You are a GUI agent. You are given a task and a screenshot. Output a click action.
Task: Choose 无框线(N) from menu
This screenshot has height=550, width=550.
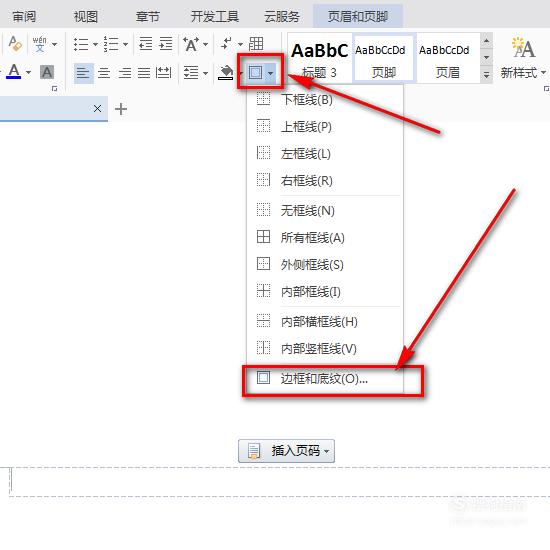click(325, 210)
